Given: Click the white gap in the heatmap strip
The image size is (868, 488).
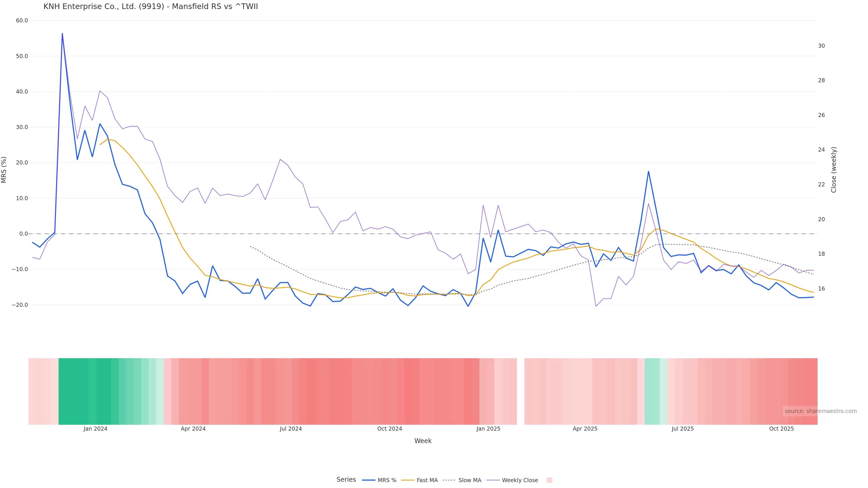Looking at the screenshot, I should click(x=520, y=391).
